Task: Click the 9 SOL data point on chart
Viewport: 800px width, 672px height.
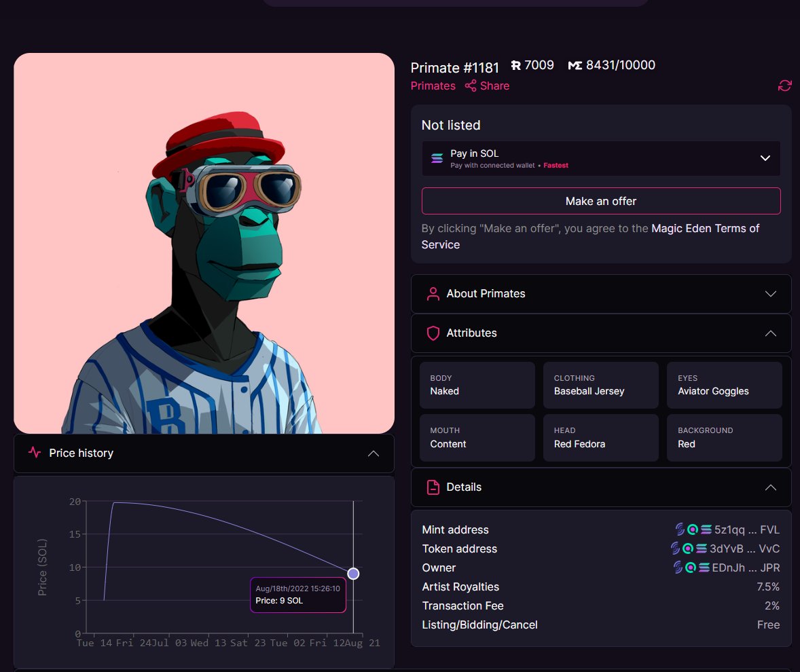Action: point(353,574)
